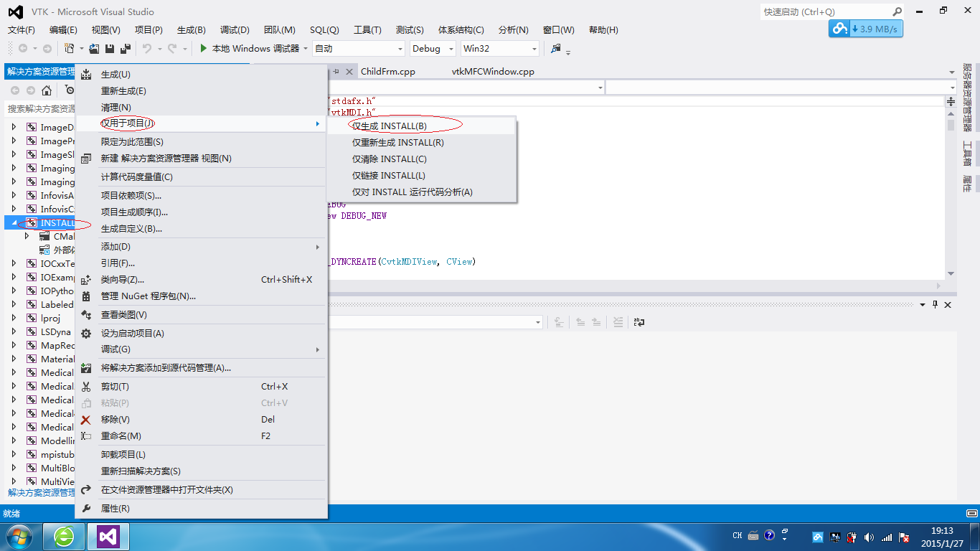Image resolution: width=980 pixels, height=551 pixels.
Task: Click the Save icon in the toolbar
Action: (x=110, y=49)
